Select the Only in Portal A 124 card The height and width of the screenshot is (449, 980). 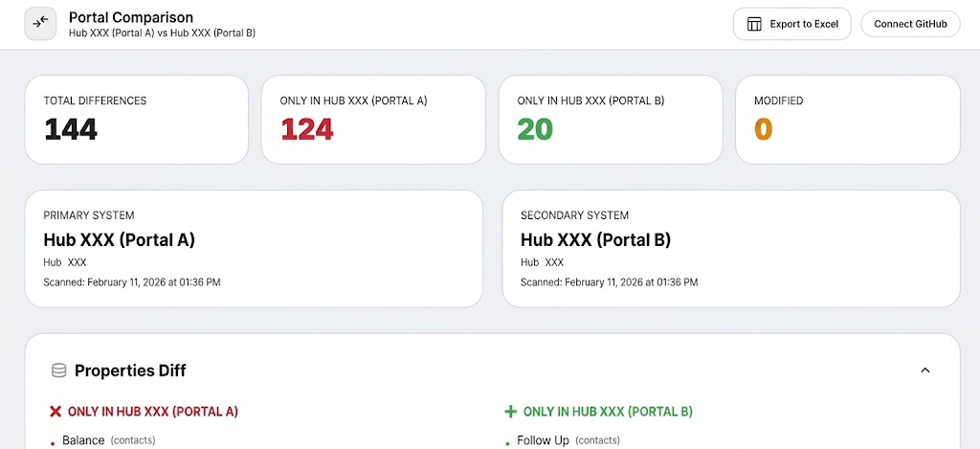(x=373, y=120)
